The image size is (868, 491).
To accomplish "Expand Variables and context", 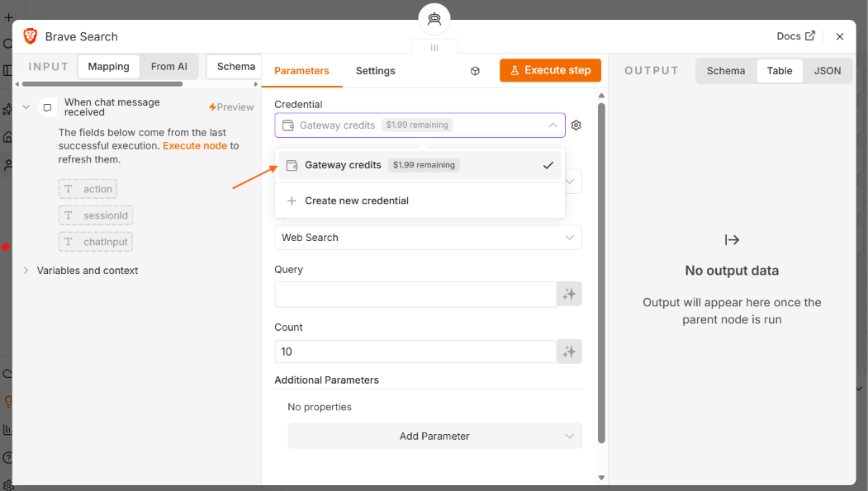I will click(26, 271).
